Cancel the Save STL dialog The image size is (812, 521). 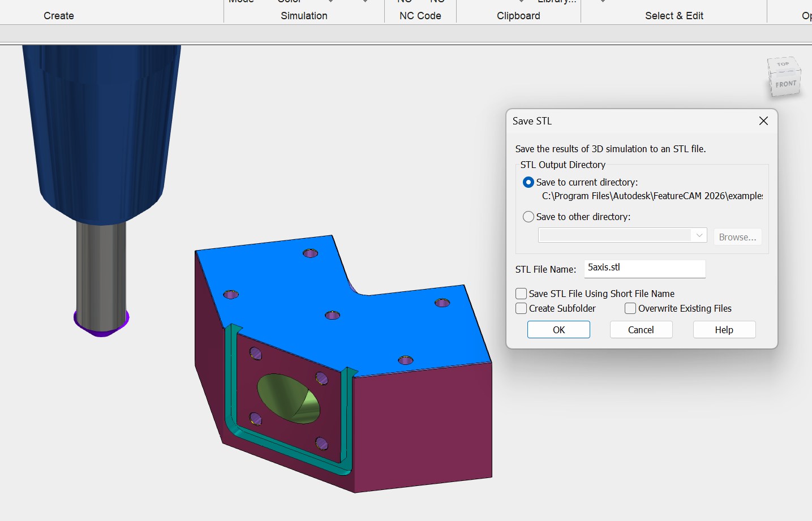[x=641, y=330]
